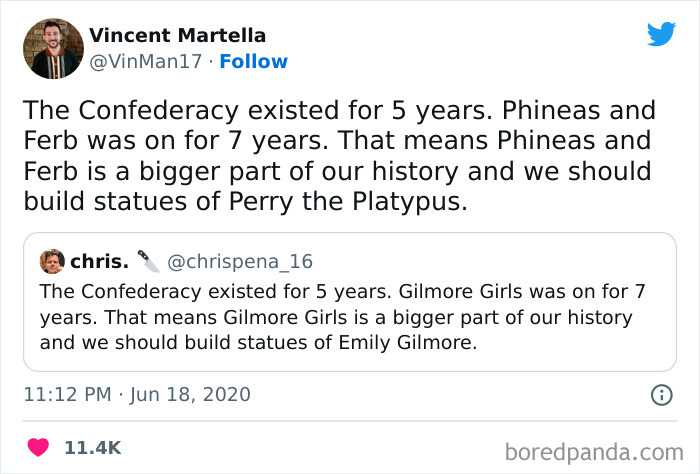Click the knife emoji beside chris.
The height and width of the screenshot is (474, 700).
pos(148,262)
